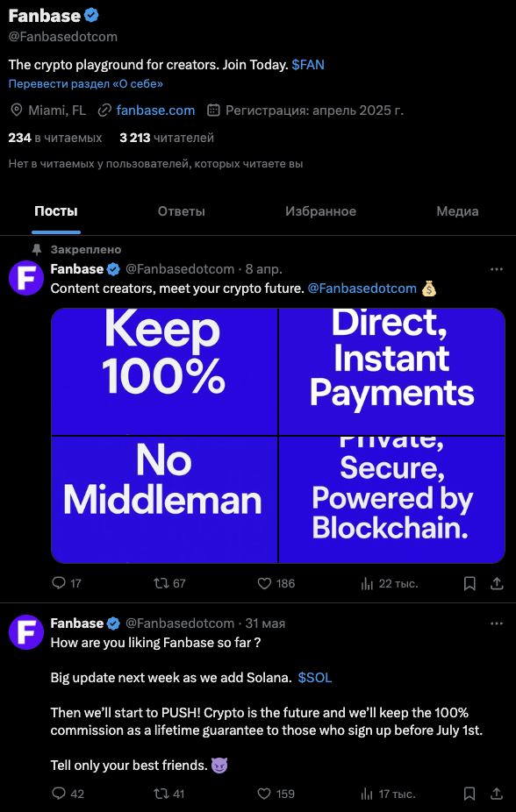Click Перевести раздел «О себе» link
The width and height of the screenshot is (516, 812).
[86, 84]
